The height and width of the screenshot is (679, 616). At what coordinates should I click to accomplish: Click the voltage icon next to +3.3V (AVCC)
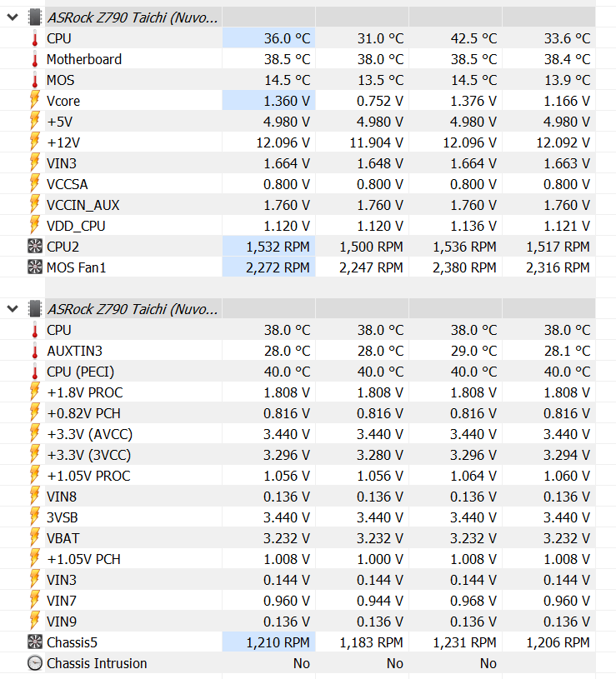(x=35, y=433)
